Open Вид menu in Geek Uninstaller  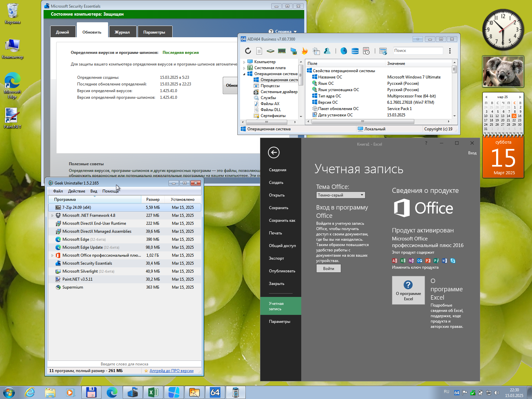click(94, 191)
